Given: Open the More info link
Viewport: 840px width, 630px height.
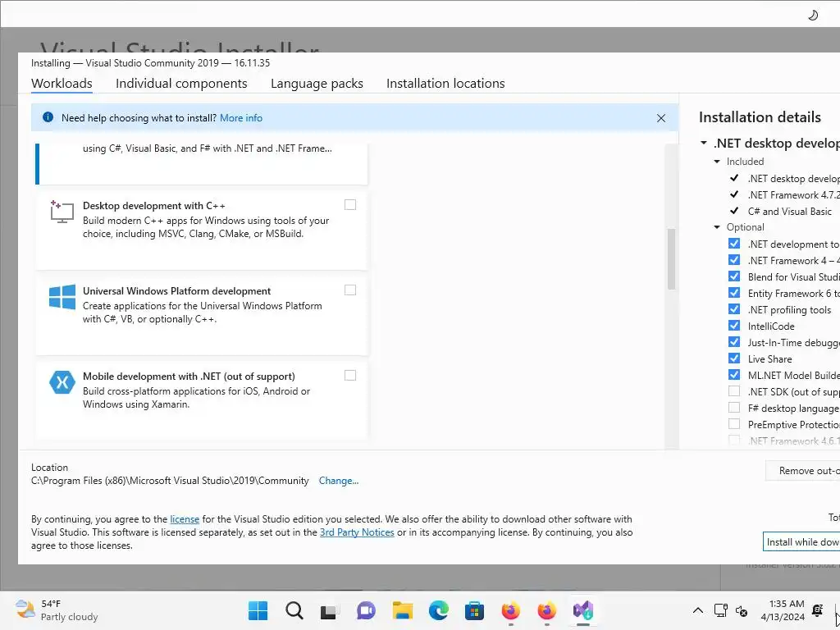Looking at the screenshot, I should pyautogui.click(x=241, y=118).
